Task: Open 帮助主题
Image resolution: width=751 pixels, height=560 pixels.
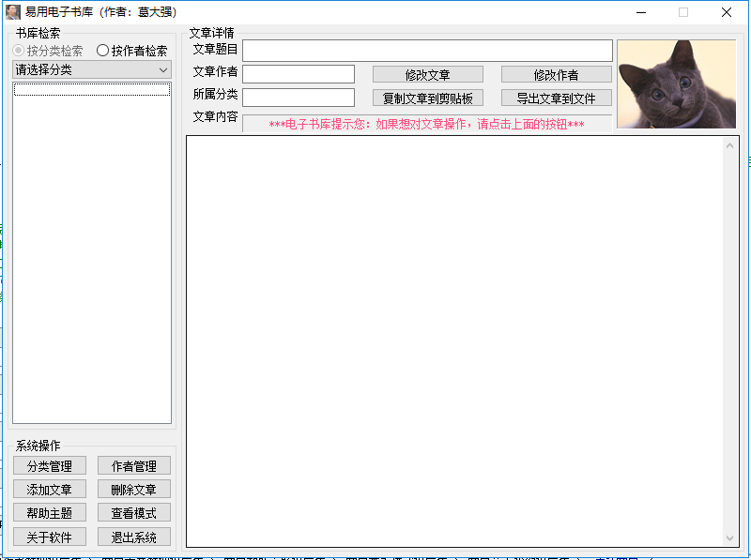Action: tap(50, 512)
